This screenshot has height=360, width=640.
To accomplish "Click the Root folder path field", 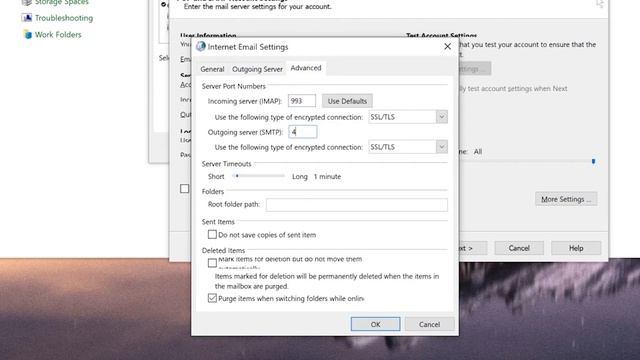I will click(356, 204).
